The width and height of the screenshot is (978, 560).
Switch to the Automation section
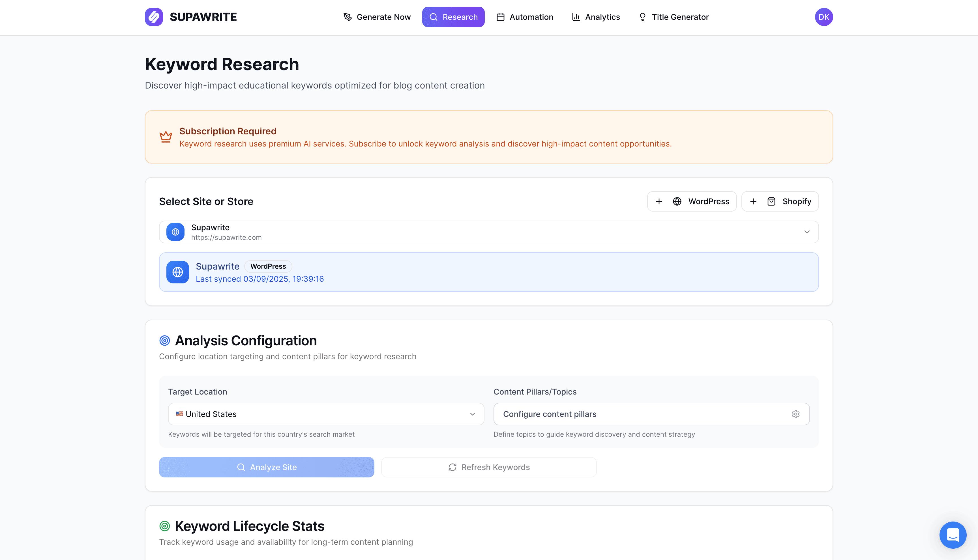(x=525, y=16)
